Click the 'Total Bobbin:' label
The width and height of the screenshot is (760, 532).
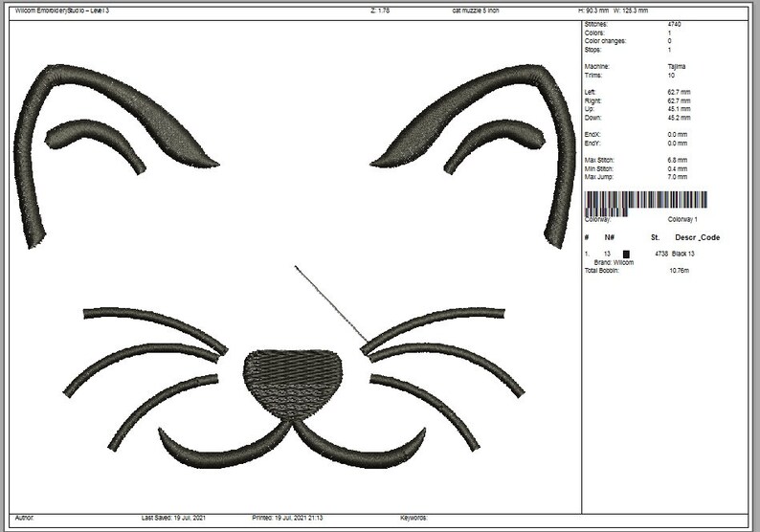(601, 271)
